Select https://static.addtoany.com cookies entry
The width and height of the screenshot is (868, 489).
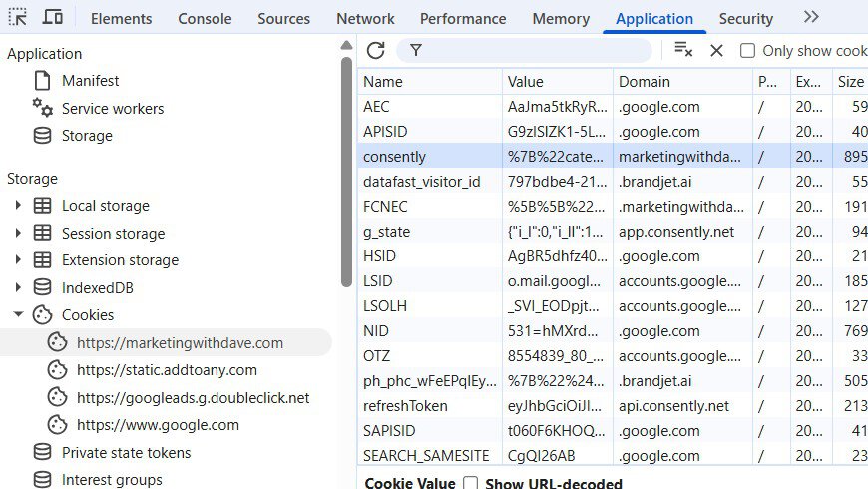coord(167,370)
